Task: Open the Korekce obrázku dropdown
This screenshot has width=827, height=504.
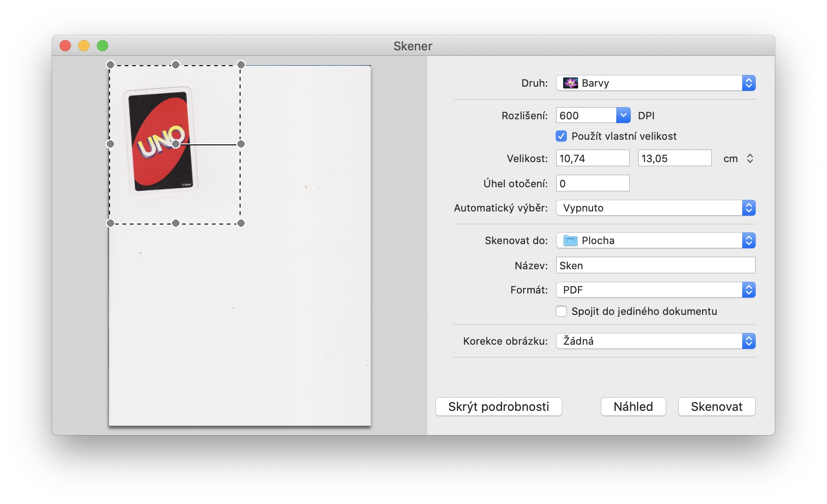Action: point(655,341)
